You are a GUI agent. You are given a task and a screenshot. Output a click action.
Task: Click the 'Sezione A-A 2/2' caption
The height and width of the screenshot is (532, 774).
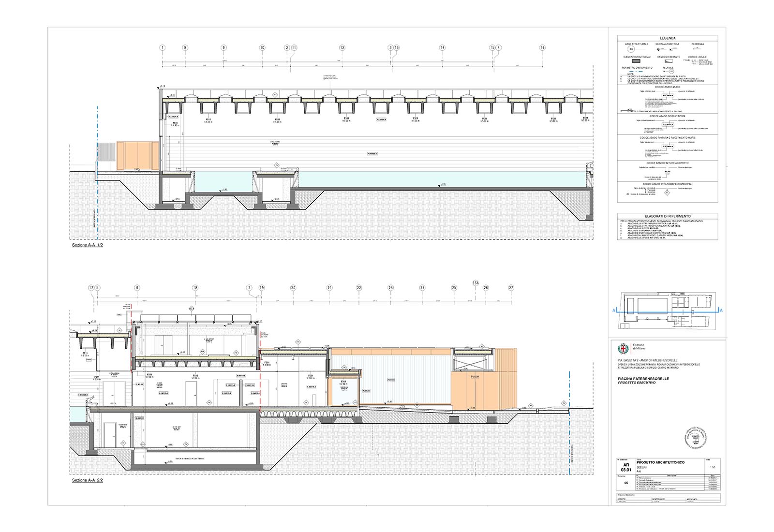click(88, 480)
